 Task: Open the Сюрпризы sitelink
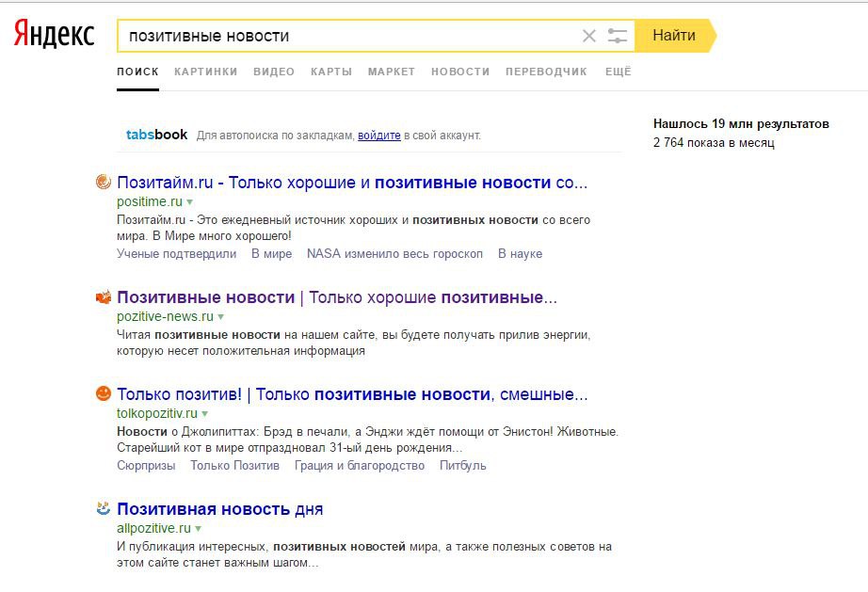pos(146,466)
